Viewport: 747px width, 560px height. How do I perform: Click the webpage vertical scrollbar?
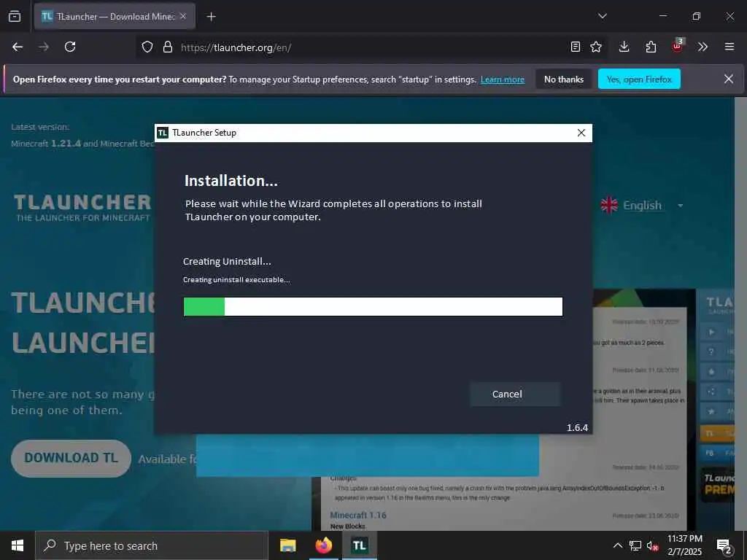pos(741,314)
